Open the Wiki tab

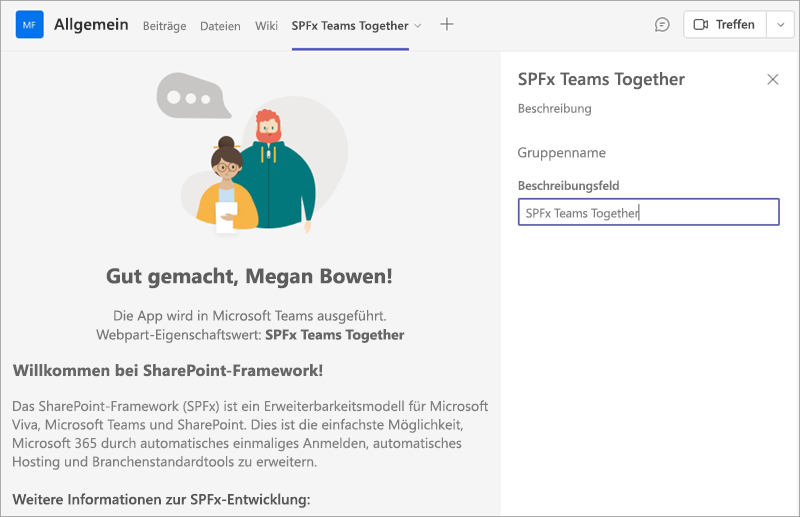pyautogui.click(x=266, y=26)
